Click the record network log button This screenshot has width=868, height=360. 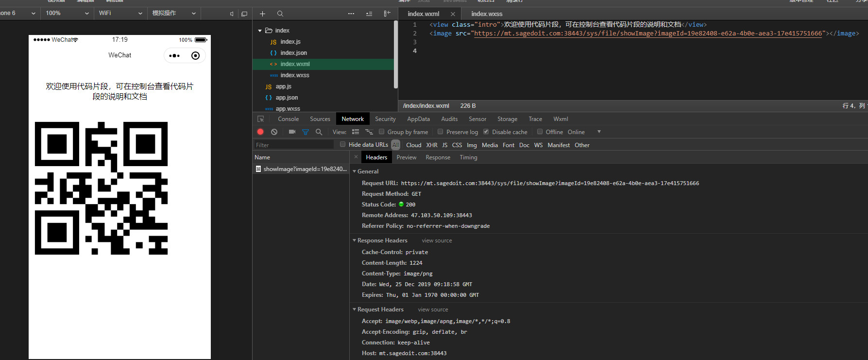pos(260,132)
